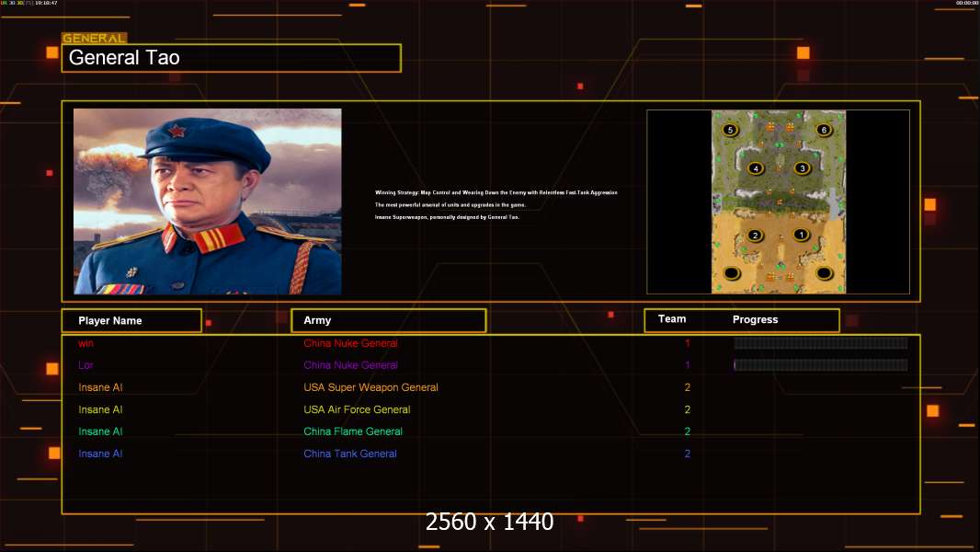Click the Team column header

coord(672,319)
